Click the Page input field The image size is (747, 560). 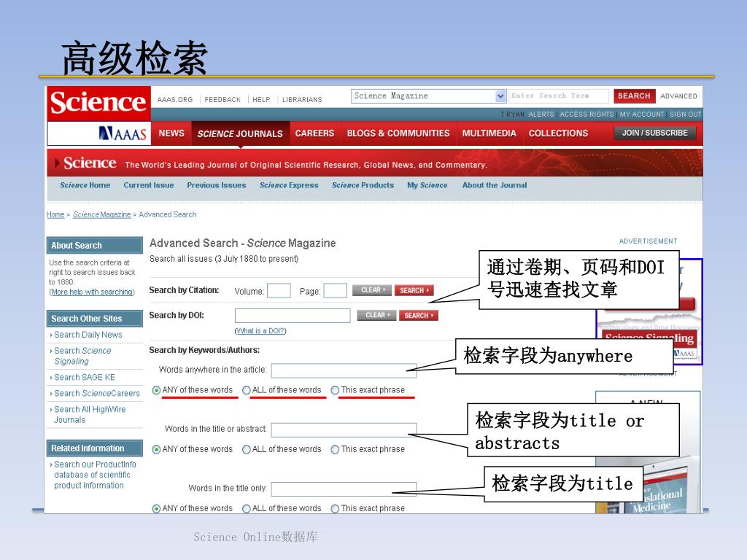pyautogui.click(x=335, y=290)
